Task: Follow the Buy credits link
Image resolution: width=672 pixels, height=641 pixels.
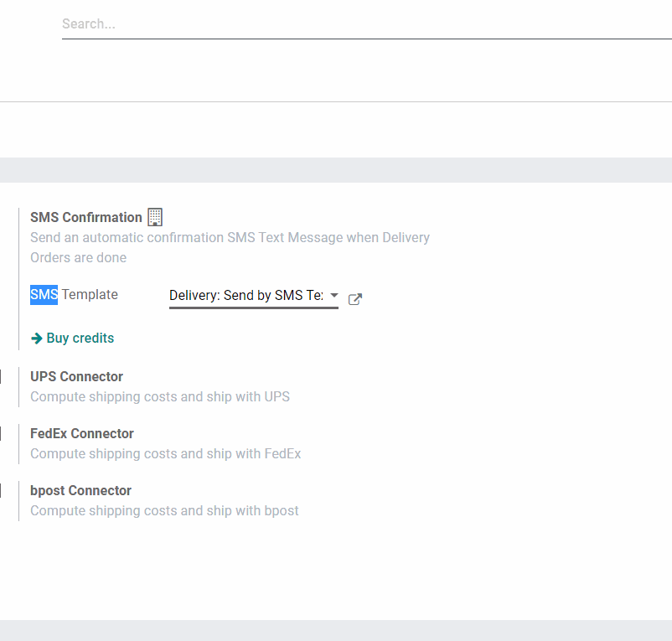Action: tap(80, 338)
